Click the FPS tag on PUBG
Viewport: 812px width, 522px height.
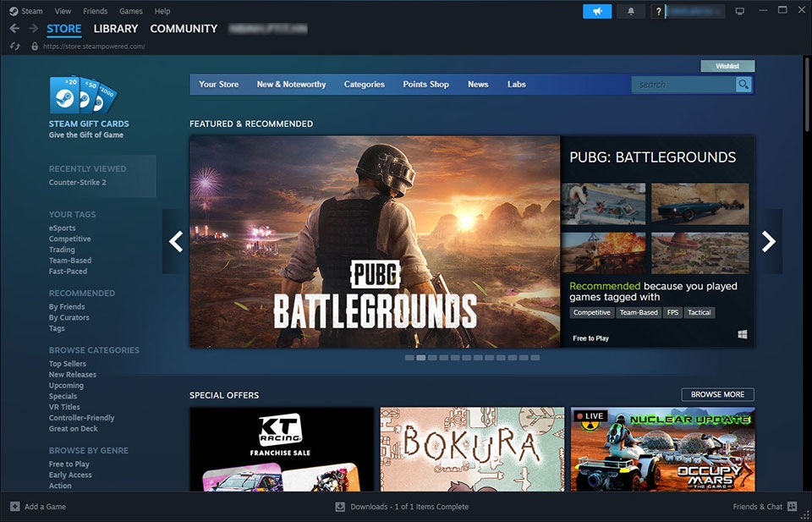point(672,312)
